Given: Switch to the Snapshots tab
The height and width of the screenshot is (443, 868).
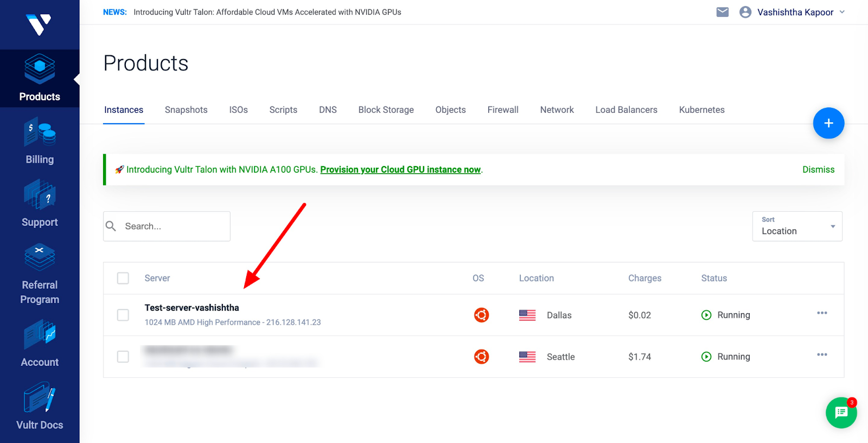Looking at the screenshot, I should click(x=186, y=110).
